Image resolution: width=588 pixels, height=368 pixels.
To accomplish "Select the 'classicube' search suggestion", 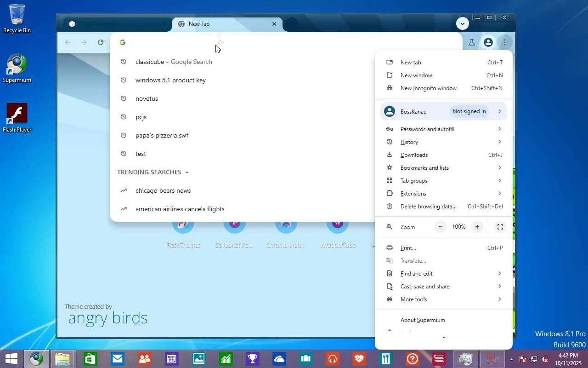I will pos(241,62).
